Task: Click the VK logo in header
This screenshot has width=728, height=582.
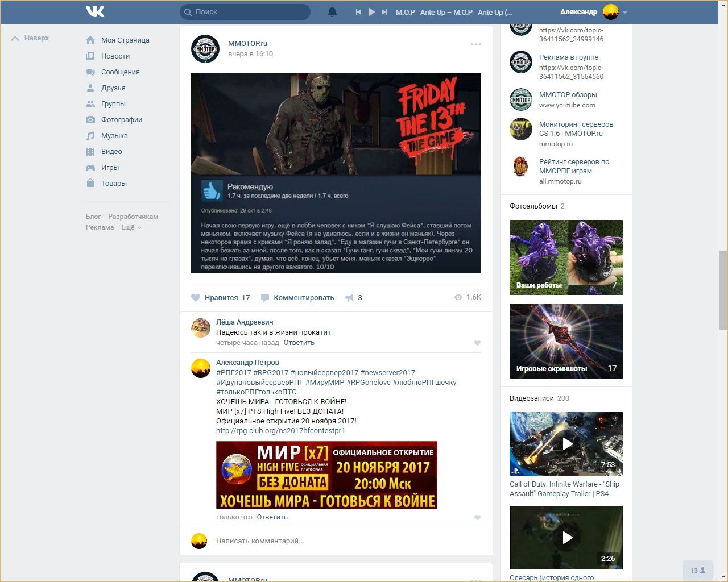Action: point(95,11)
